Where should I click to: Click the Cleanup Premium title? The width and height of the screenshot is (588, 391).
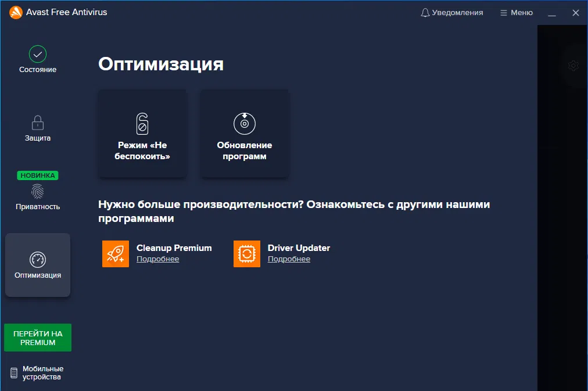point(174,248)
